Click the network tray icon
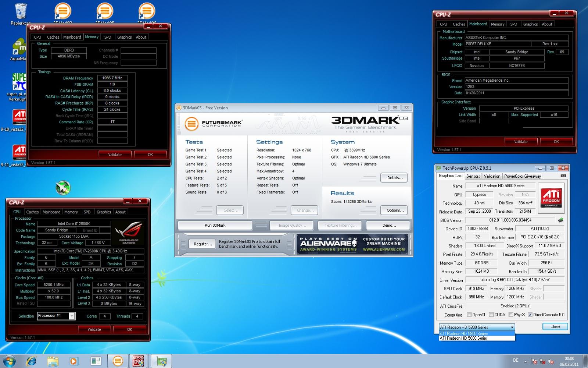588x368 pixels. 542,362
